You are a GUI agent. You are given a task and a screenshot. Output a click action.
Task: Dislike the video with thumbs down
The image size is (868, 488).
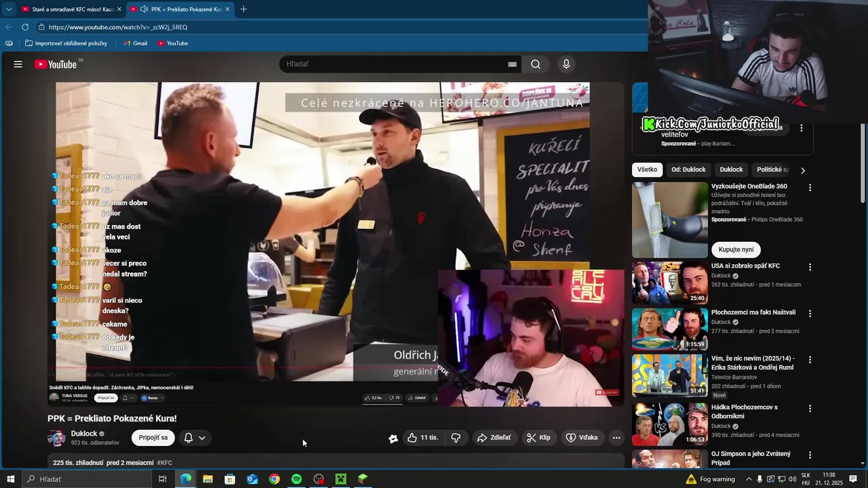coord(456,438)
